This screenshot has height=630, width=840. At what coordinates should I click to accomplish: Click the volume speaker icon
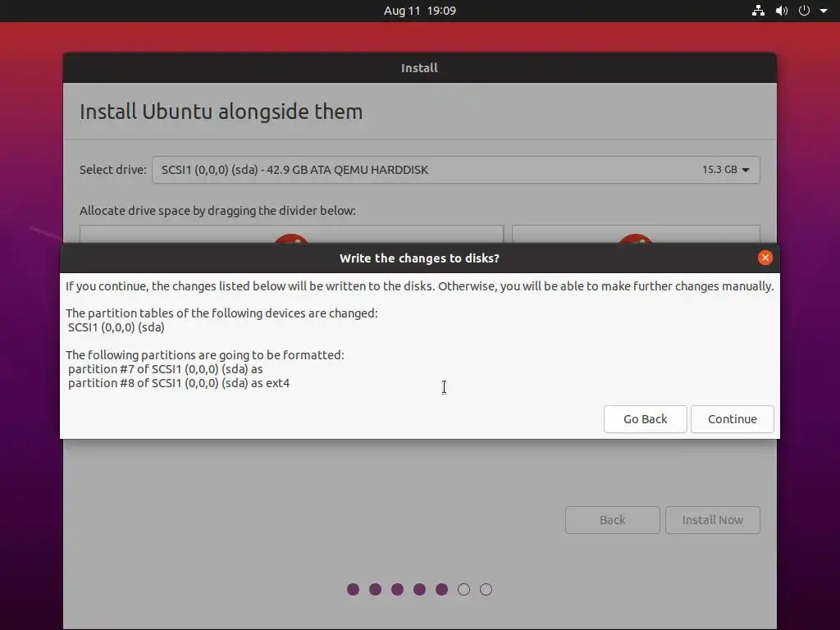pyautogui.click(x=782, y=10)
